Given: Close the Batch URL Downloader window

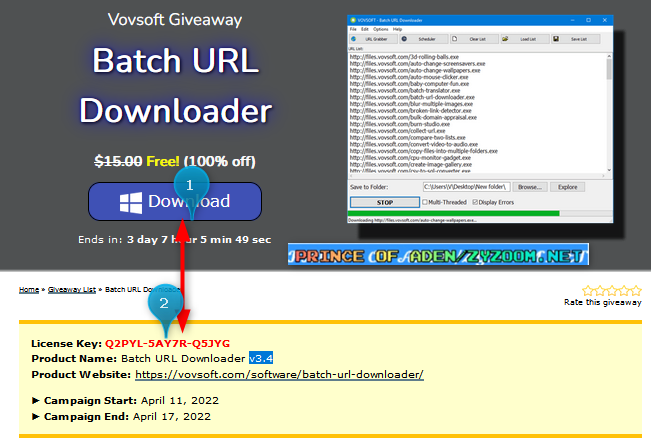Looking at the screenshot, I should tap(604, 20).
